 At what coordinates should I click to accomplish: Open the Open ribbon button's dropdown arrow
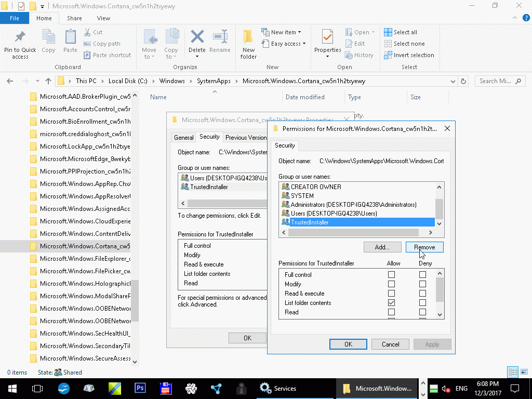click(x=373, y=32)
